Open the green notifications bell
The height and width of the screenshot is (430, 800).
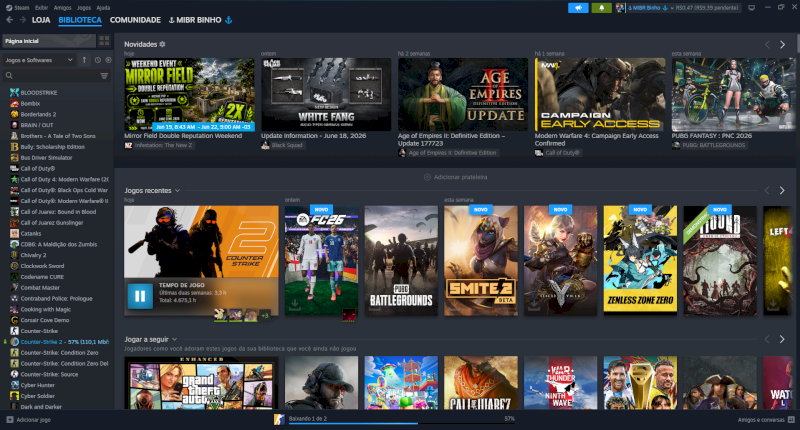tap(602, 8)
